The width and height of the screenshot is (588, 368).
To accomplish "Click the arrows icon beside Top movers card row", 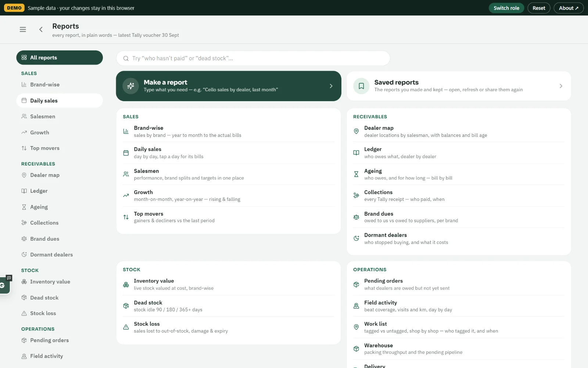I will point(126,217).
